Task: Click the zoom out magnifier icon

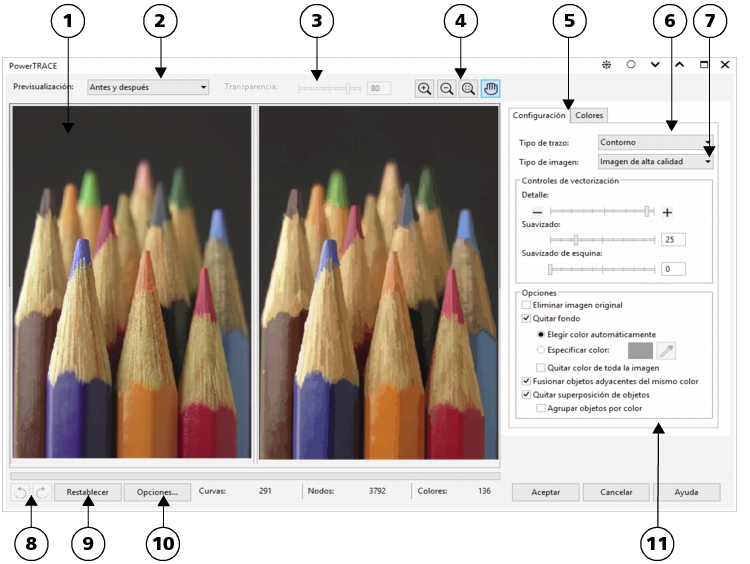Action: pyautogui.click(x=446, y=88)
